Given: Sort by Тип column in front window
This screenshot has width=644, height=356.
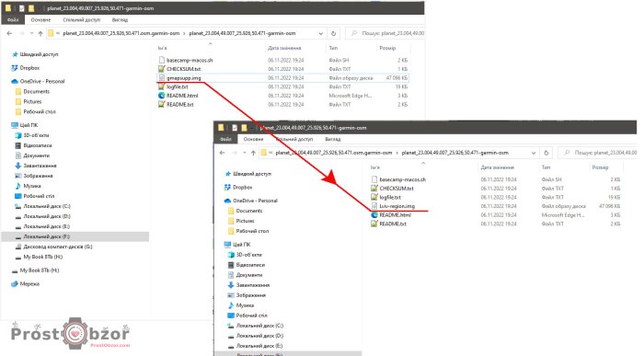Looking at the screenshot, I should (546, 167).
